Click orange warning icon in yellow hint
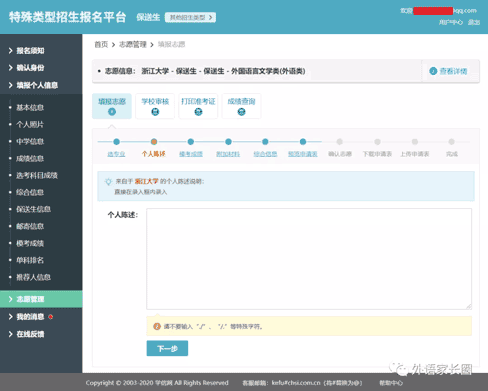 (157, 326)
